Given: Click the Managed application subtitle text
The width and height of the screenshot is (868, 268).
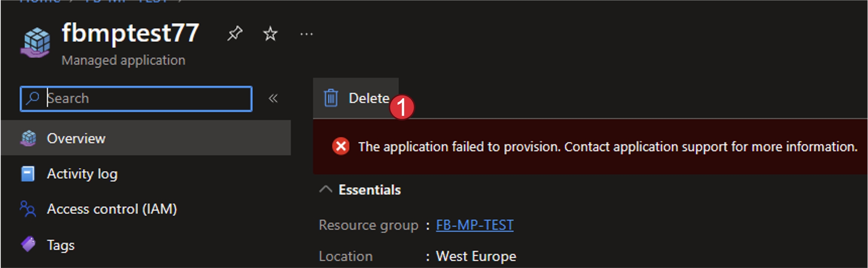Looking at the screenshot, I should click(123, 60).
